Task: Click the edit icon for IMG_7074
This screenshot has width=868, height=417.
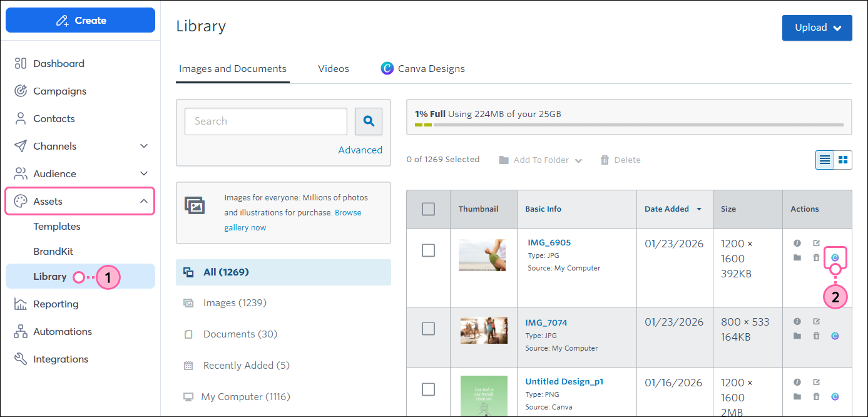Action: (x=816, y=321)
